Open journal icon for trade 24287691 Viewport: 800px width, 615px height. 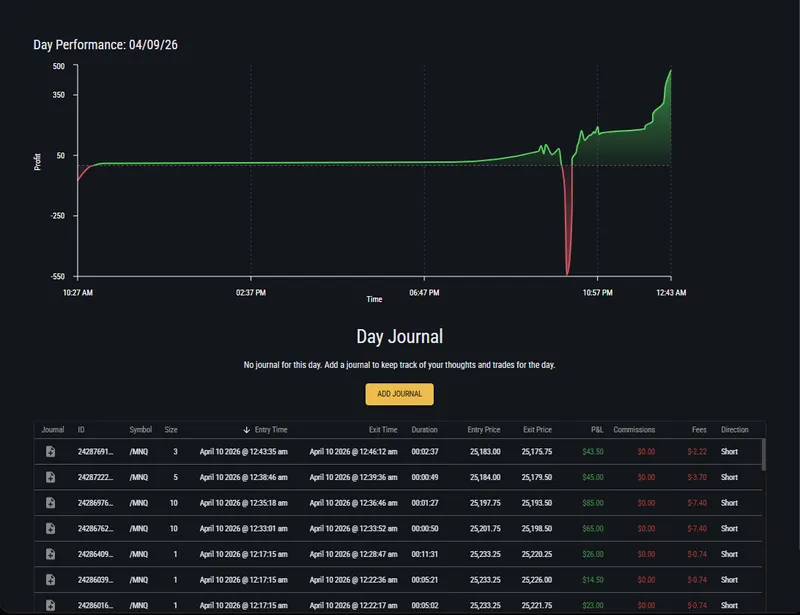51,452
